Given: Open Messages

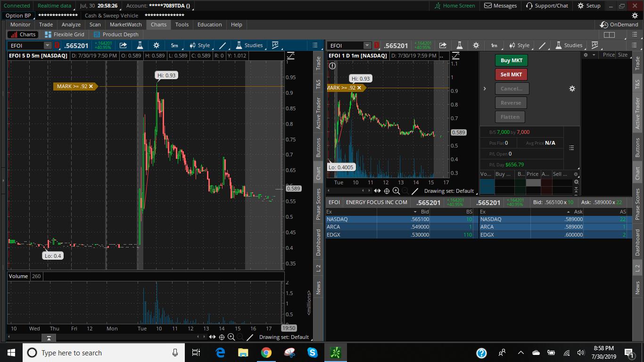Looking at the screenshot, I should click(501, 6).
